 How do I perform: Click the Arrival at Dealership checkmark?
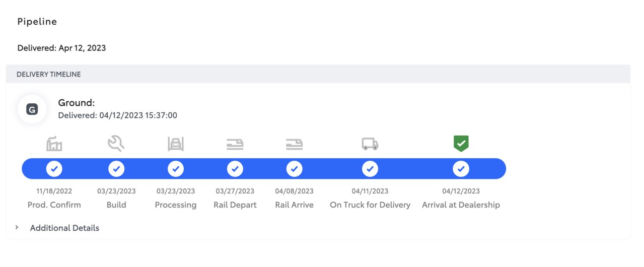pos(461,169)
